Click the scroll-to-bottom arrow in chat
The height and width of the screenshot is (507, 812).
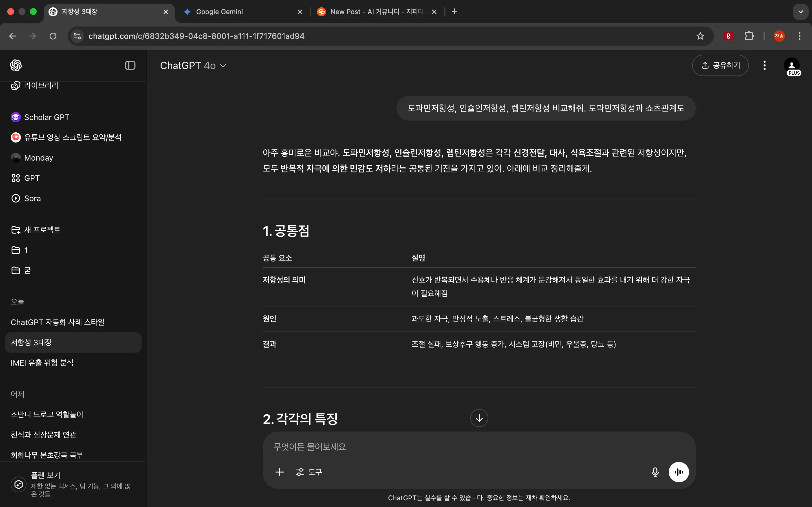(x=479, y=418)
